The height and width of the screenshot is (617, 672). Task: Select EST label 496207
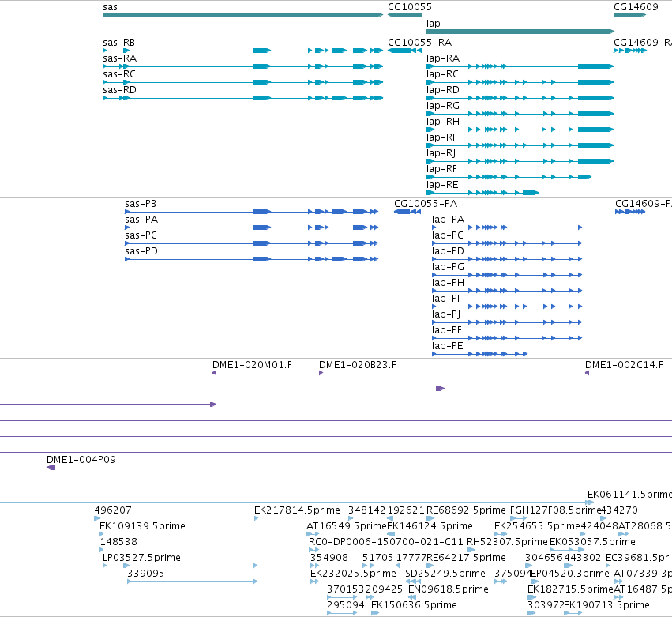tap(113, 510)
